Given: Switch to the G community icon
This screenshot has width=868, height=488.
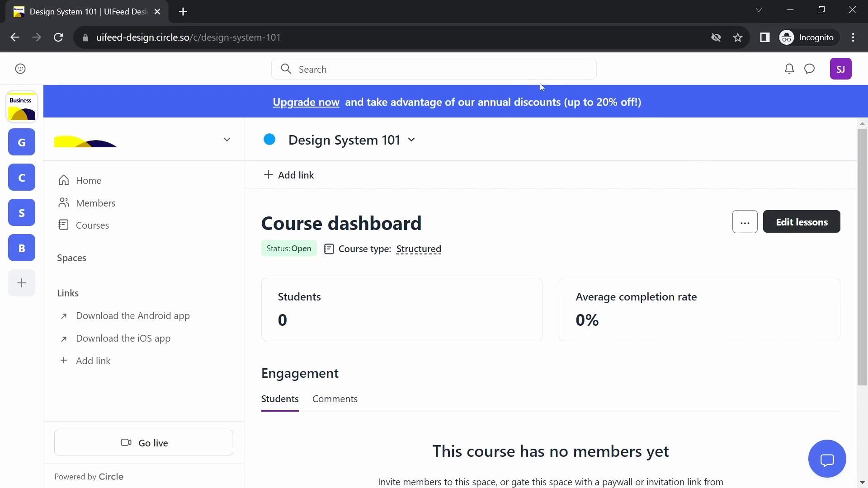Looking at the screenshot, I should 22,142.
